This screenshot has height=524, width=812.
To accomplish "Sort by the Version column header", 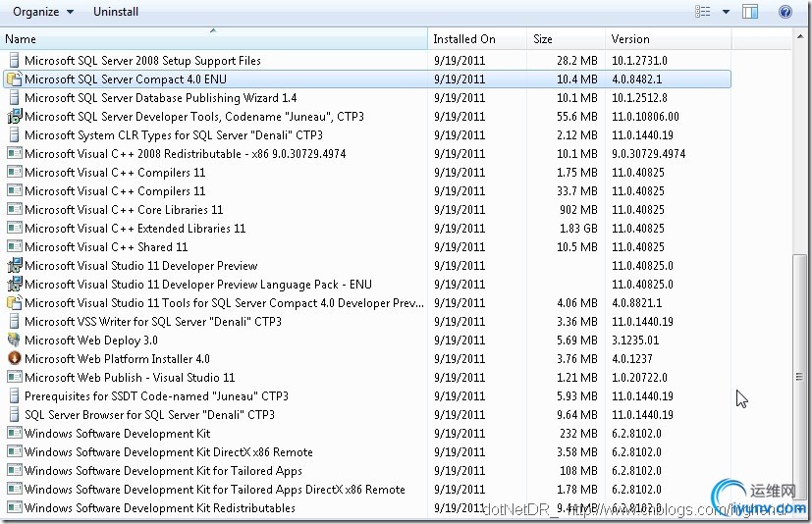I will (x=668, y=39).
